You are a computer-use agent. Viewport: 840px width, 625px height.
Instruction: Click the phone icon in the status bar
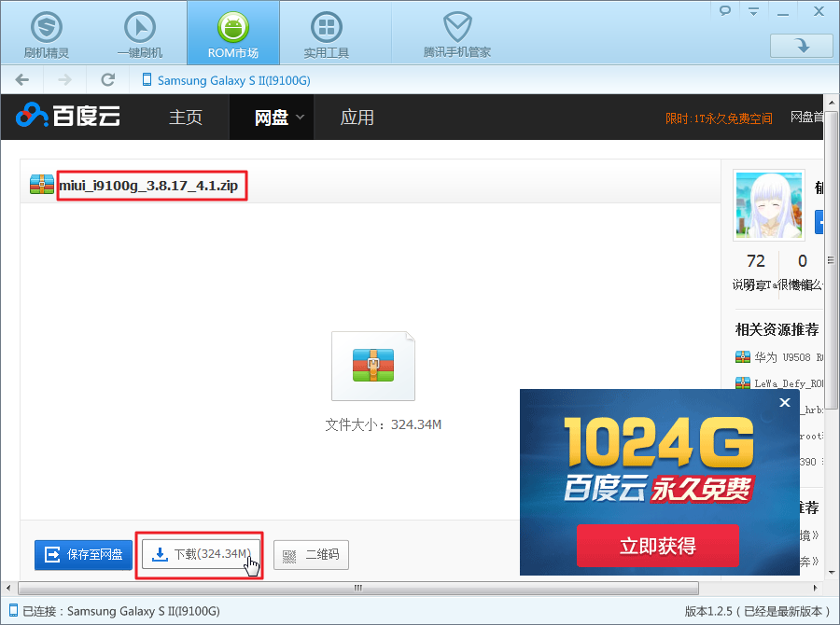(13, 610)
